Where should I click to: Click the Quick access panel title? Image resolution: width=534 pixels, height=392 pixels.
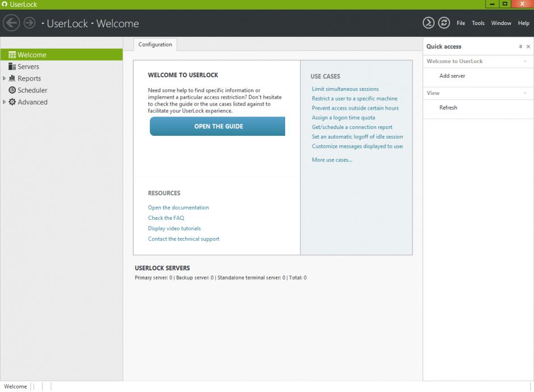point(444,47)
